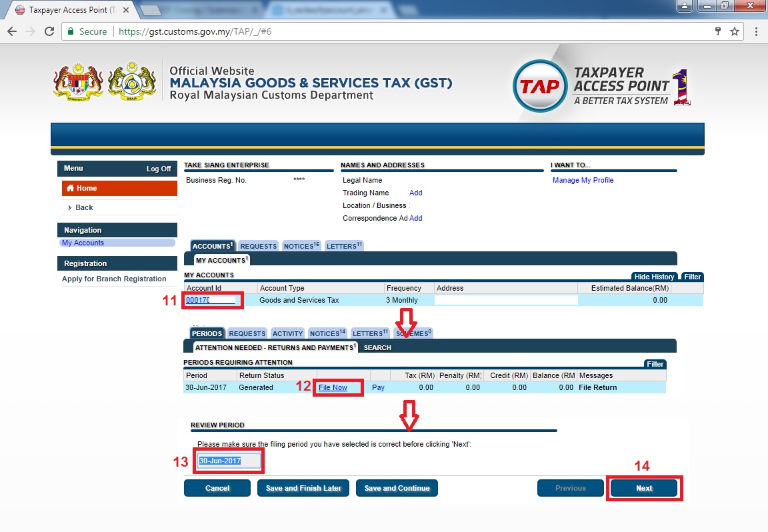This screenshot has height=532, width=768.
Task: Click the key icon in address bar
Action: (718, 31)
